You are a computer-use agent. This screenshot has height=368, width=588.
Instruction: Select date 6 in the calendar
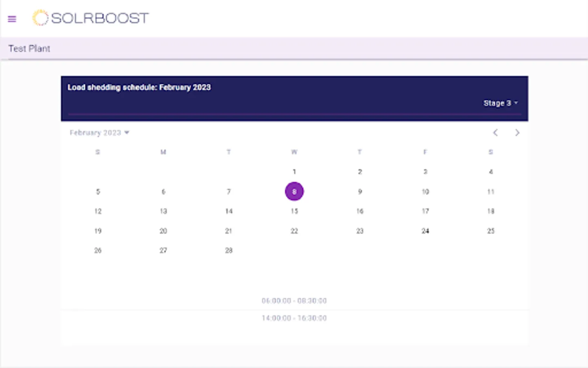tap(163, 191)
